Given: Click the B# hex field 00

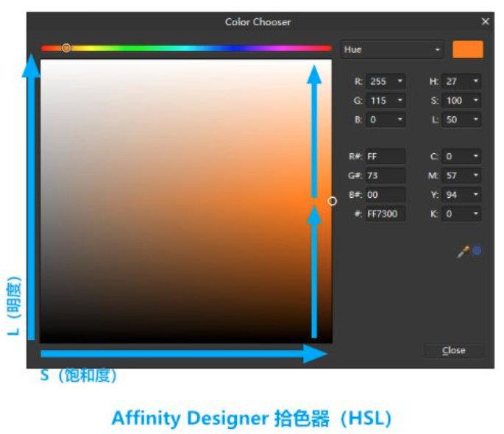Looking at the screenshot, I should click(386, 195).
